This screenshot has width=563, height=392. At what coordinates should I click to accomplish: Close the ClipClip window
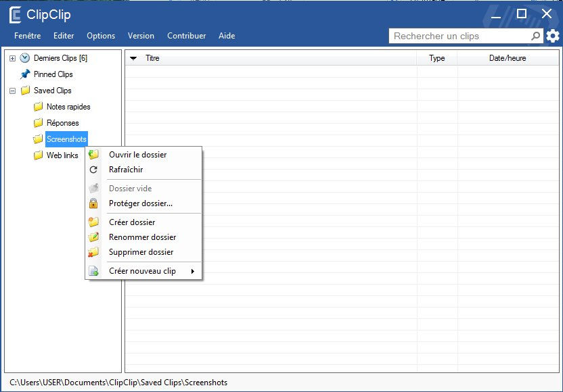[547, 14]
